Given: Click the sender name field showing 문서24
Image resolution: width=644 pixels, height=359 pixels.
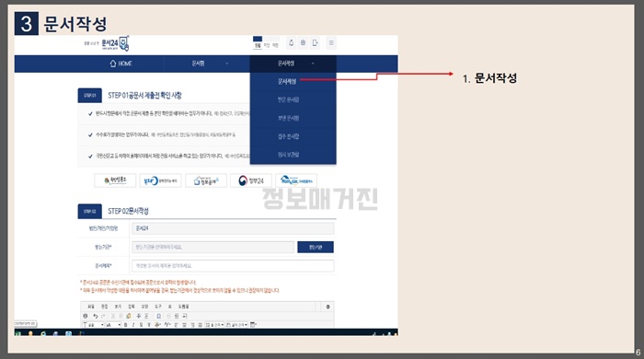Looking at the screenshot, I should click(x=233, y=228).
